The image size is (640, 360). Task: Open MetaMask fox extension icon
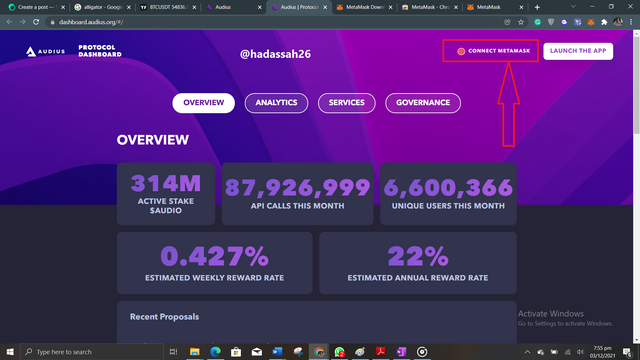(x=591, y=22)
